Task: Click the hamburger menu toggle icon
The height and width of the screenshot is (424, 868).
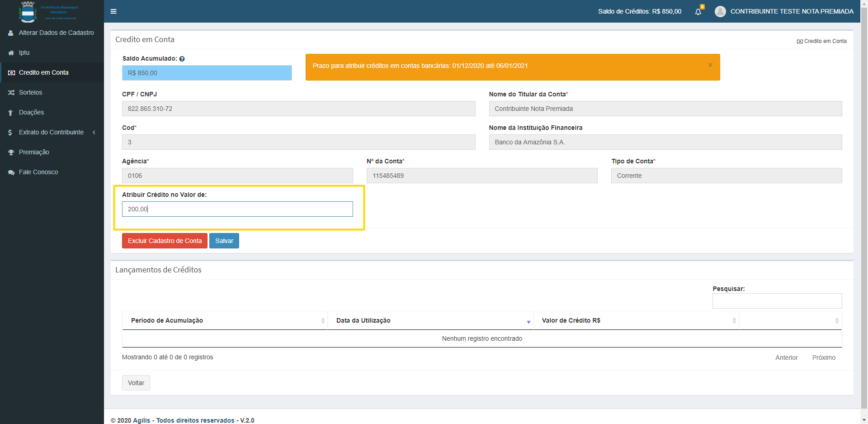Action: (113, 11)
